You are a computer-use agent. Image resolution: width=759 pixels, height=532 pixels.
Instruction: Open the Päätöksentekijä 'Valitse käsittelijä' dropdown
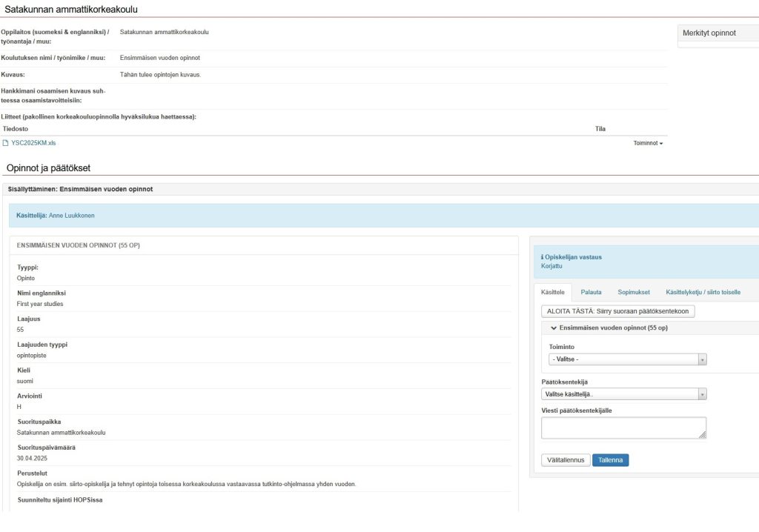coord(624,394)
